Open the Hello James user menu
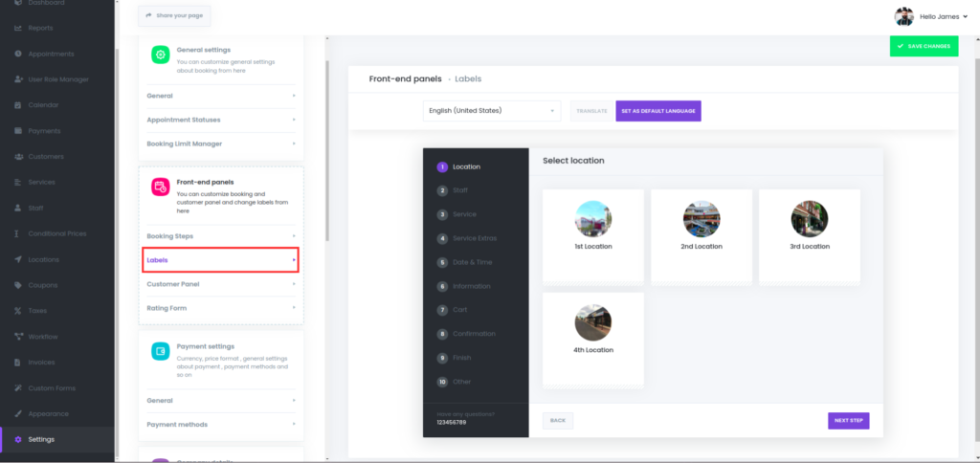 [931, 16]
